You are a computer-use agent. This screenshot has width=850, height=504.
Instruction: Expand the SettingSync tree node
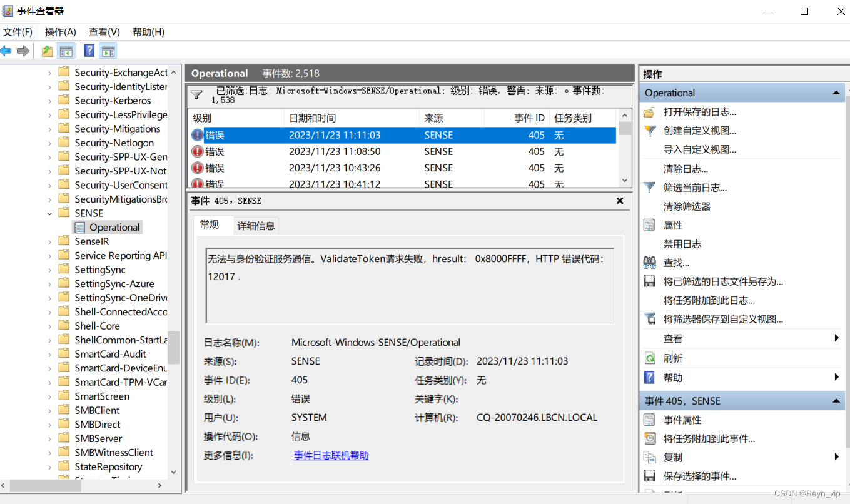50,270
